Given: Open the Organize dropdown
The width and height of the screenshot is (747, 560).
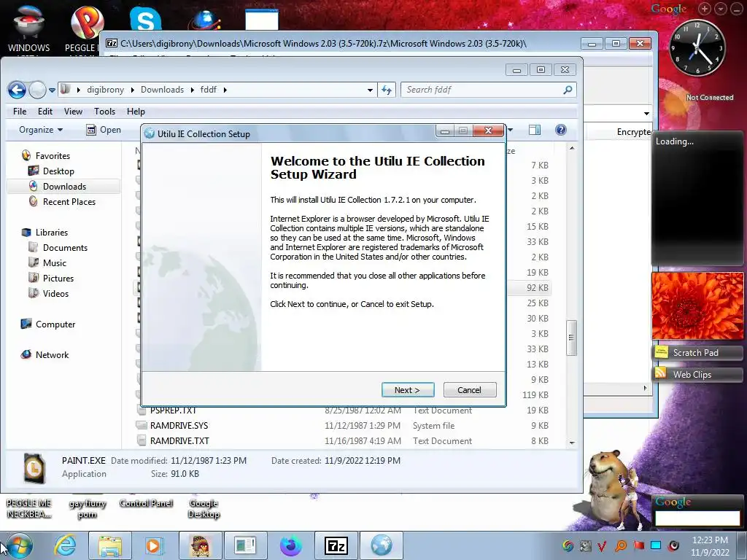Looking at the screenshot, I should [x=41, y=130].
